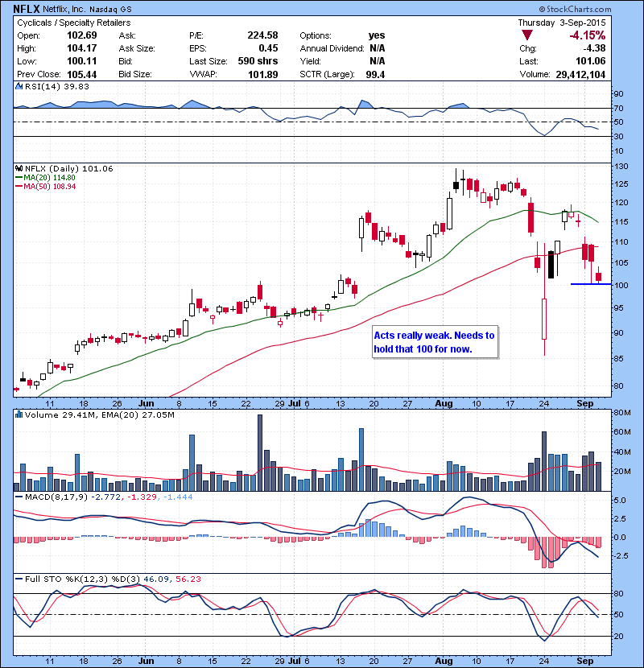This screenshot has width=644, height=668.
Task: Click the green MA(20) legend line marker
Action: pos(19,178)
